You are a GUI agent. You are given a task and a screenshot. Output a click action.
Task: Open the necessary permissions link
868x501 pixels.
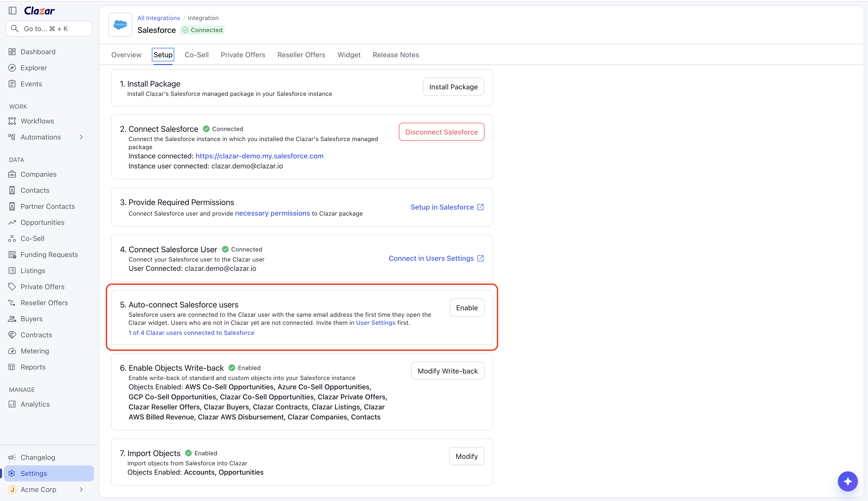click(x=272, y=213)
